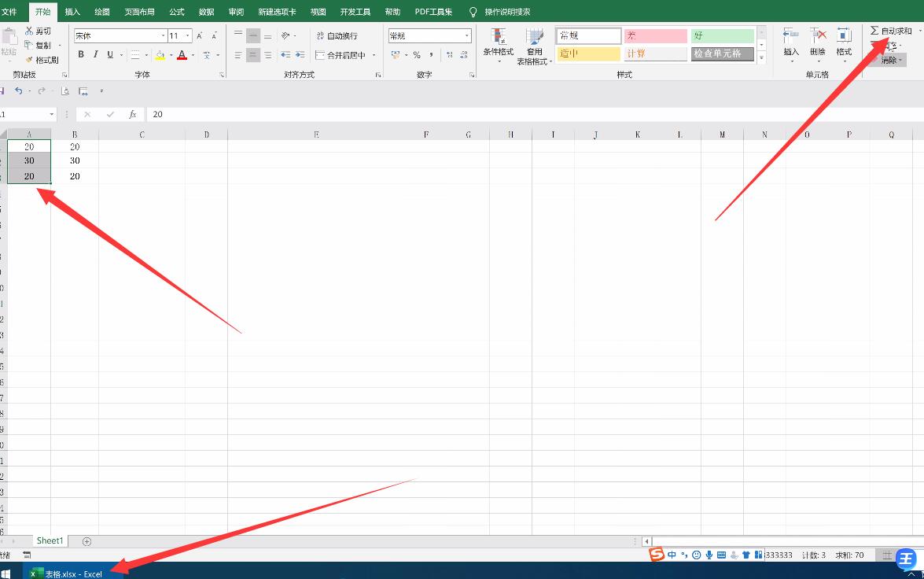924x579 pixels.
Task: Increase indent in alignment group
Action: coord(300,55)
